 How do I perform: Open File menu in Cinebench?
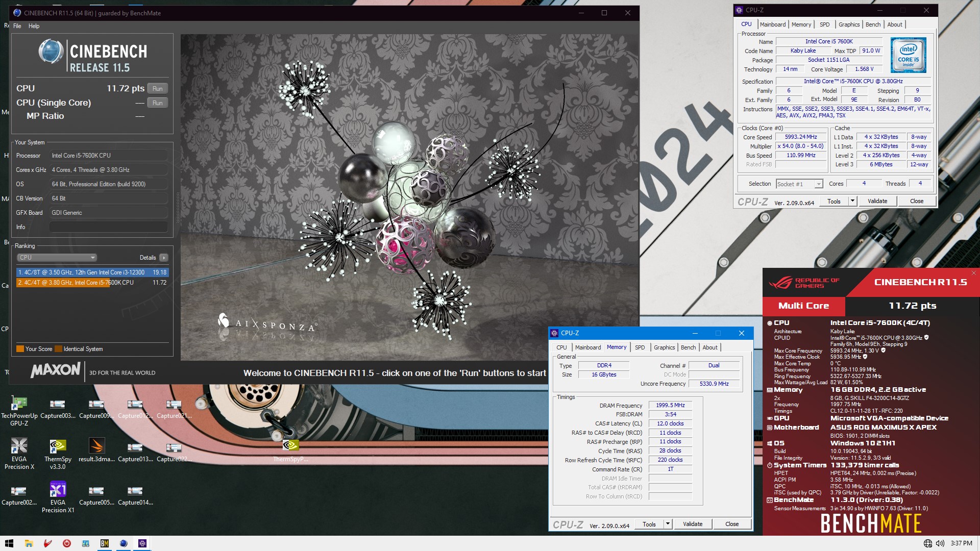(x=17, y=26)
